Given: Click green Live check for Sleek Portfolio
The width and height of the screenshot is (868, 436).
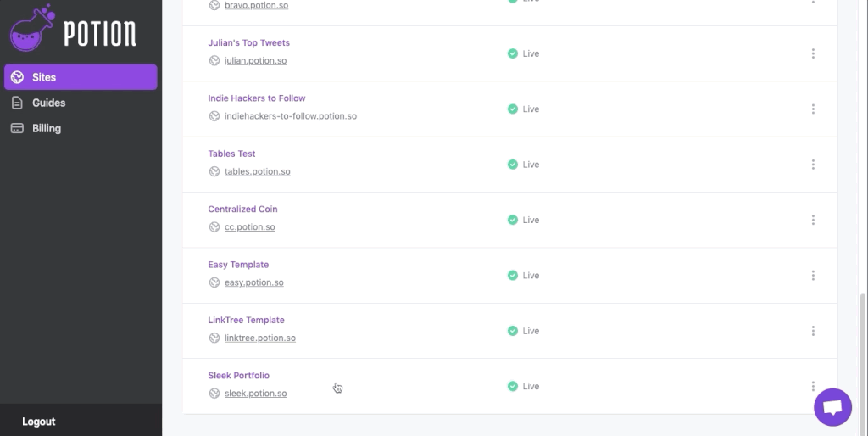Looking at the screenshot, I should coord(513,386).
